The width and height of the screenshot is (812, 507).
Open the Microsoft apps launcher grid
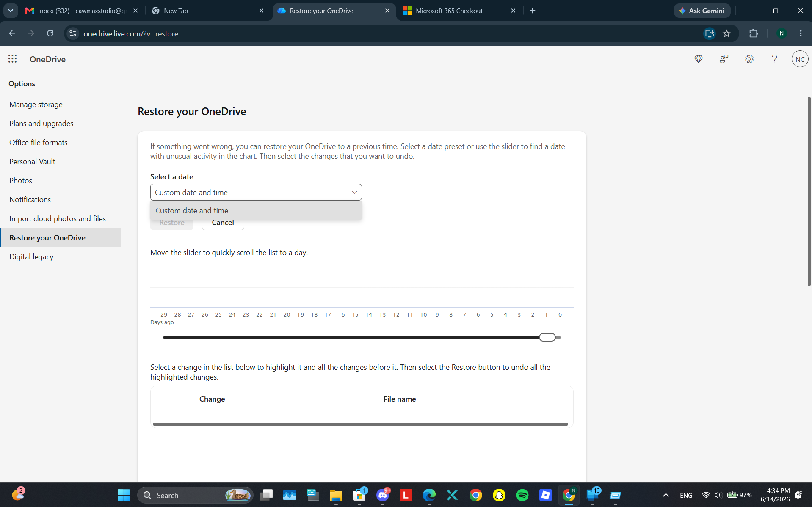12,59
